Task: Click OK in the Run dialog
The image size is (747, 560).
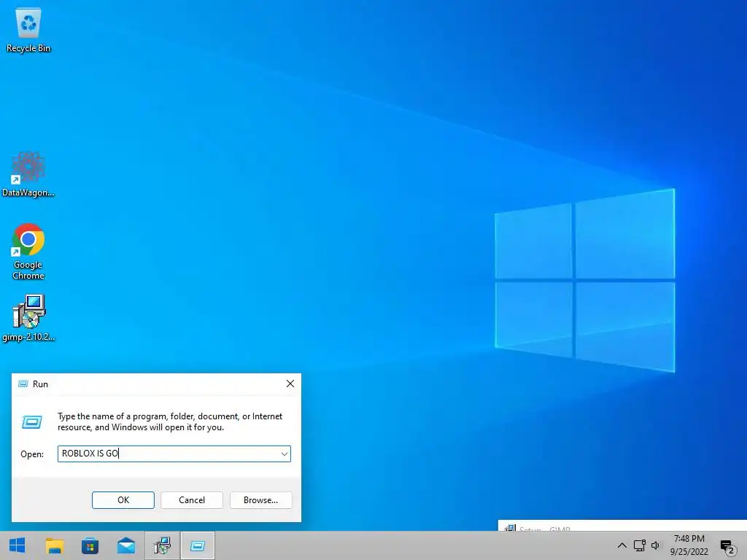Action: (123, 500)
